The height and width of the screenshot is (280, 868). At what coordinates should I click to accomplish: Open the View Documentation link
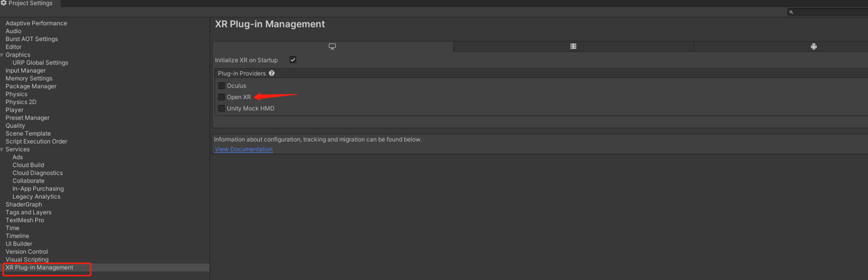[244, 149]
